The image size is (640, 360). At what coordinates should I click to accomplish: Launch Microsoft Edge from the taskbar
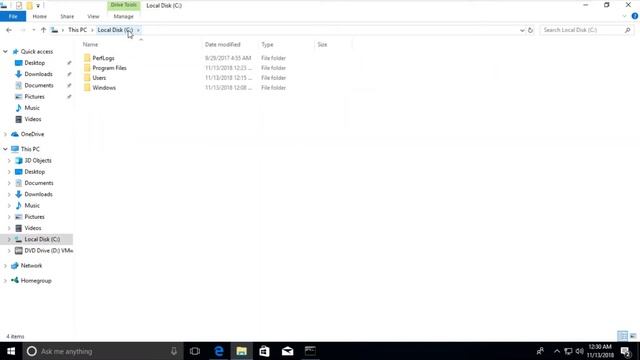point(219,351)
